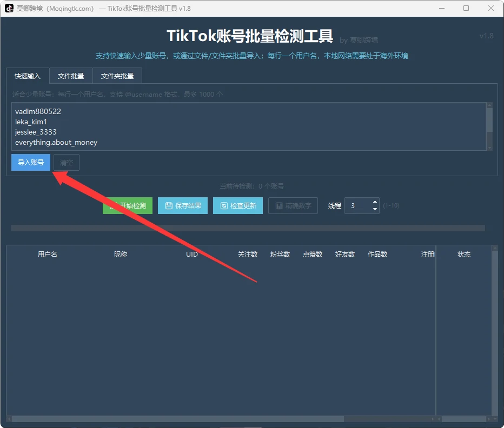Click inside the username input text area
504x428 pixels.
249,126
